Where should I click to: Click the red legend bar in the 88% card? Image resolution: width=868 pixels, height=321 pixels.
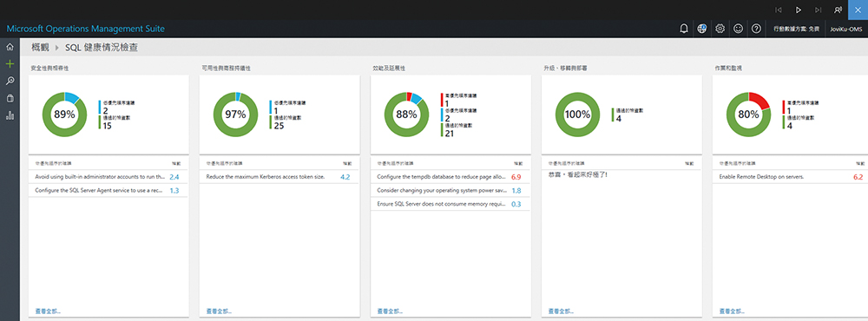tap(442, 100)
